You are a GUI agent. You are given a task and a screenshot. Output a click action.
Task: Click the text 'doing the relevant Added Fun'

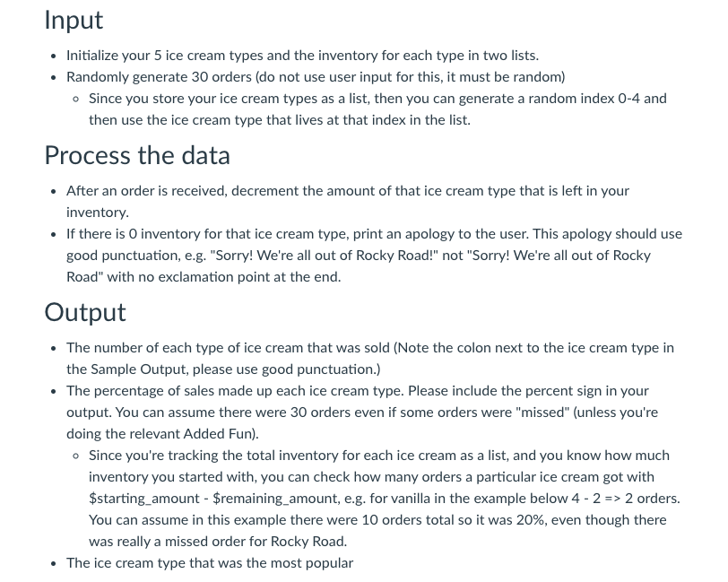[x=162, y=433]
